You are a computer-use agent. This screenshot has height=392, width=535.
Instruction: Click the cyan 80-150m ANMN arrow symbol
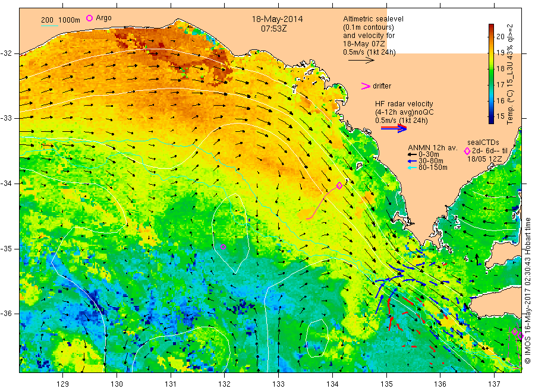click(x=412, y=167)
